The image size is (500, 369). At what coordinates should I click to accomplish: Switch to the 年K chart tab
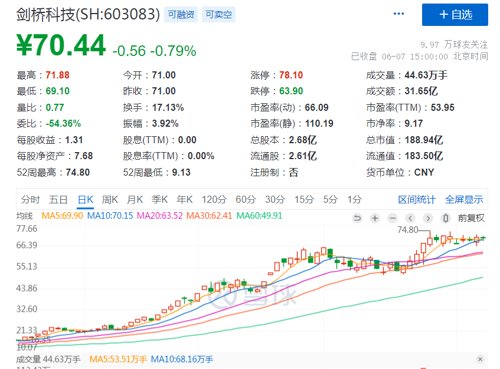tap(185, 200)
